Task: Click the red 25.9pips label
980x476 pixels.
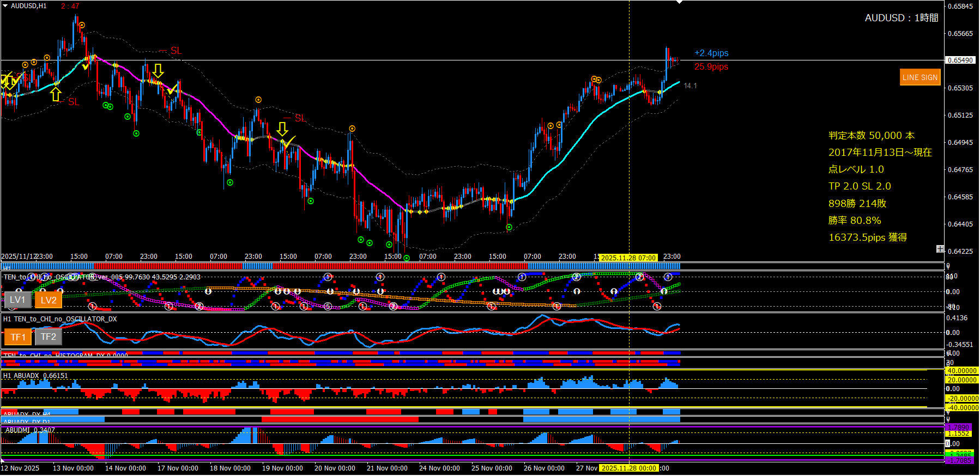Action: pyautogui.click(x=711, y=66)
